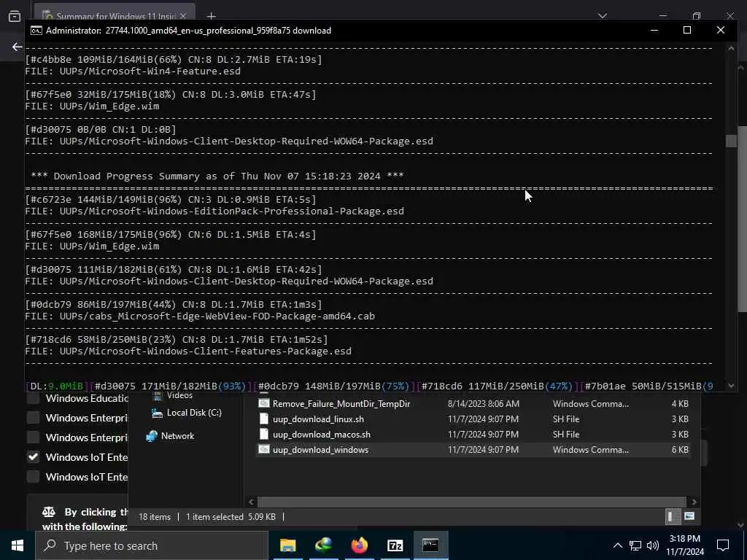Click the '18 items' status bar text
The image size is (747, 560).
(x=155, y=517)
